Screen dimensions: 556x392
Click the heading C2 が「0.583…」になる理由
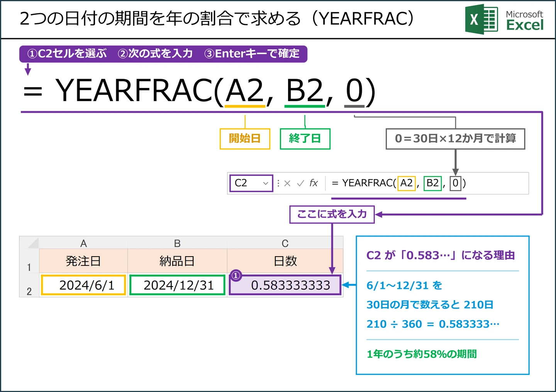click(441, 255)
